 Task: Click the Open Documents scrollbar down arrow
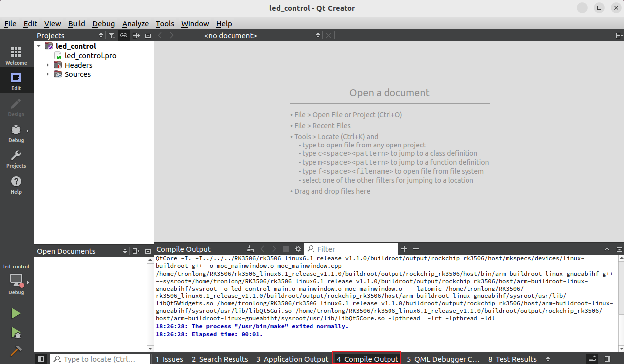tap(151, 349)
